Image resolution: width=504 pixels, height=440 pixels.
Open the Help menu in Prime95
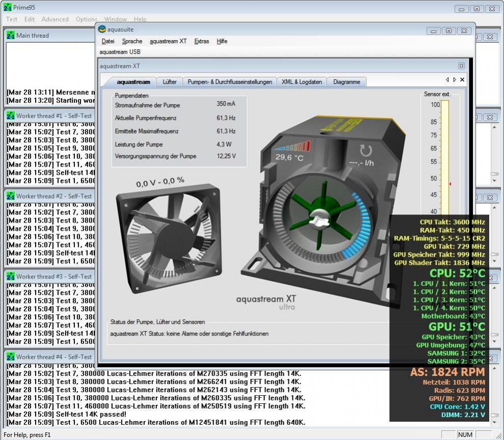pyautogui.click(x=140, y=19)
